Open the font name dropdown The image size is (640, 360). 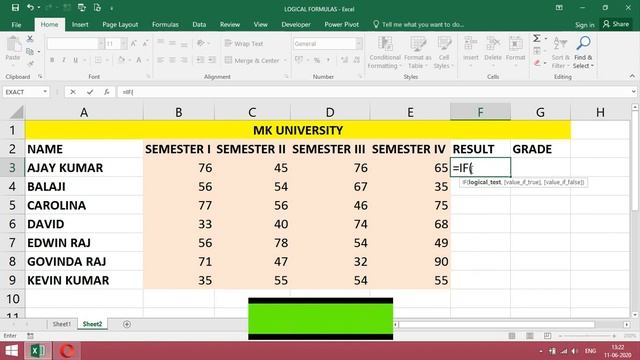click(x=100, y=43)
